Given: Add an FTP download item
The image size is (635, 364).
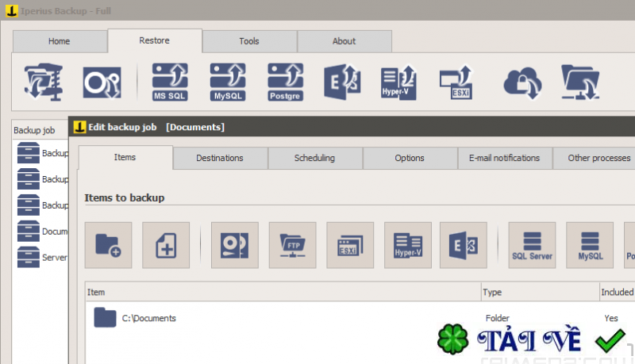Looking at the screenshot, I should point(292,245).
